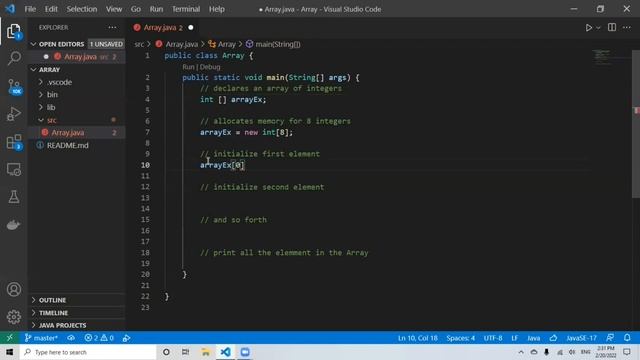Open the Docker view

[x=13, y=224]
